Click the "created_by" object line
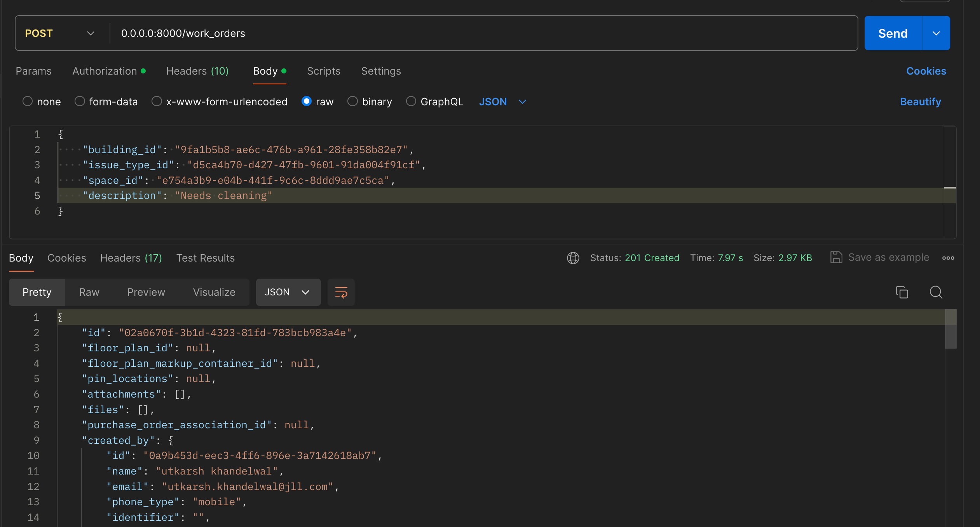Image resolution: width=980 pixels, height=527 pixels. tap(127, 441)
